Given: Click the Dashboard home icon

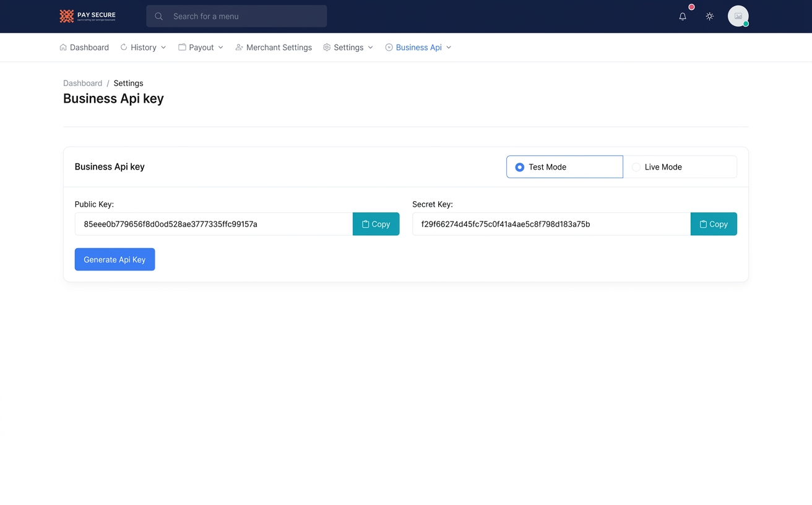Looking at the screenshot, I should (63, 47).
